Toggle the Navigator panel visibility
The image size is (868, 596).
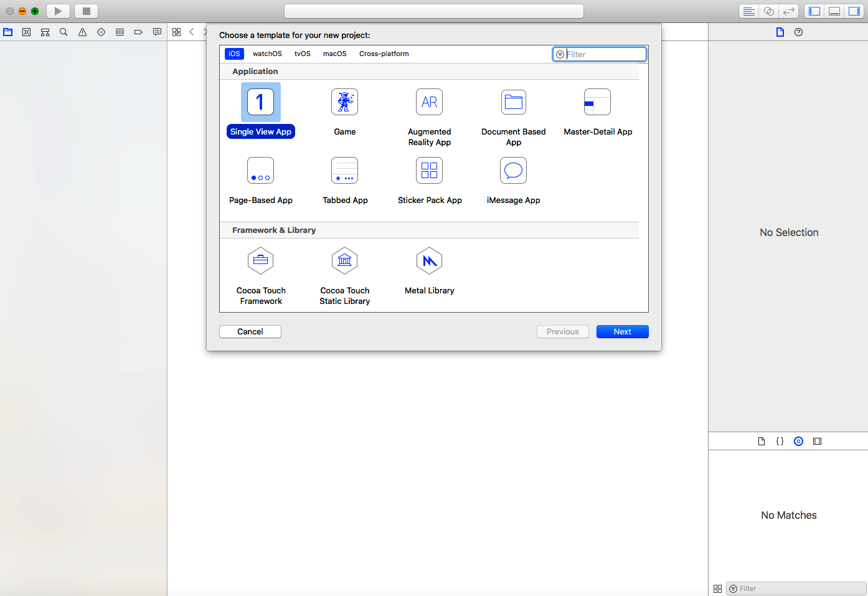point(814,11)
